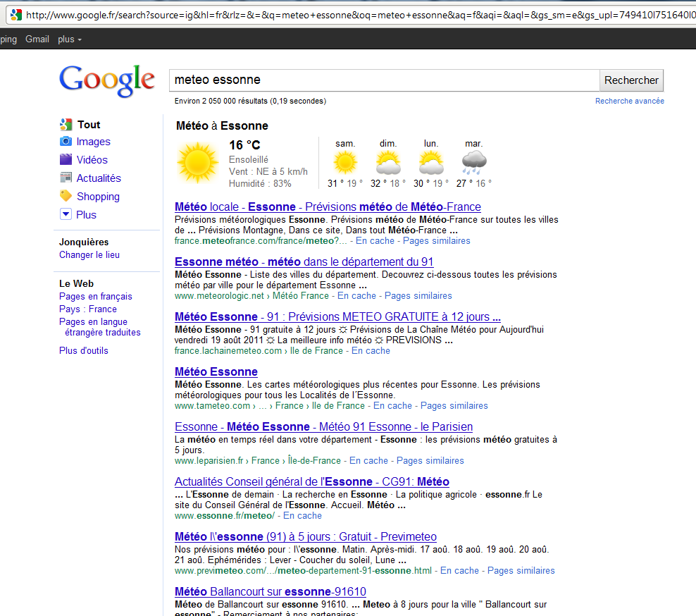The width and height of the screenshot is (696, 616).
Task: Click the Météo à Essonne heading
Action: [222, 125]
